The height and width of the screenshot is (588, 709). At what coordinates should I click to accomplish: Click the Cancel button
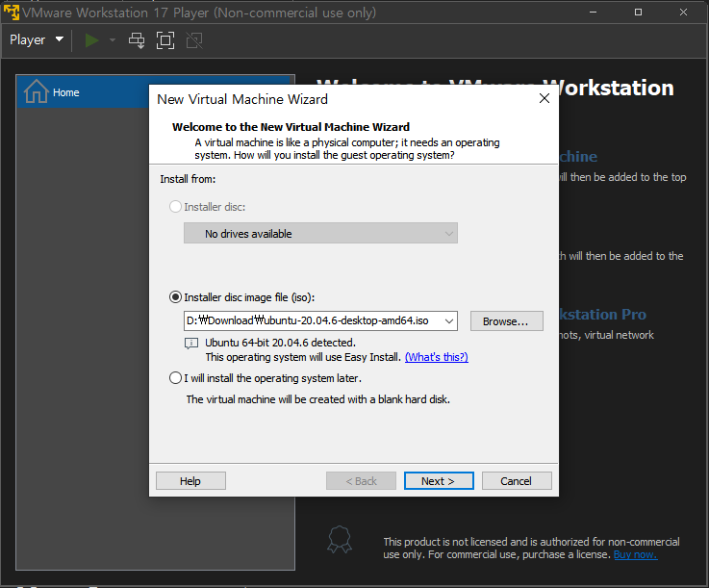(517, 481)
